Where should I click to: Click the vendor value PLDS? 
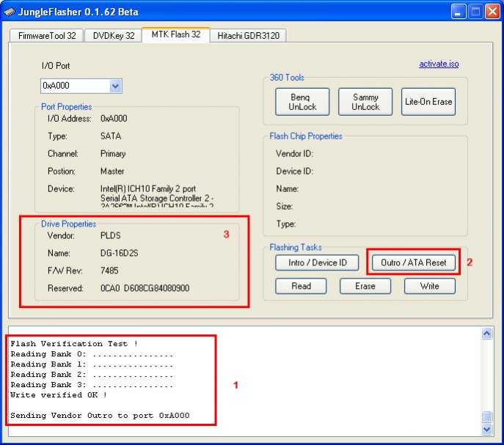111,235
